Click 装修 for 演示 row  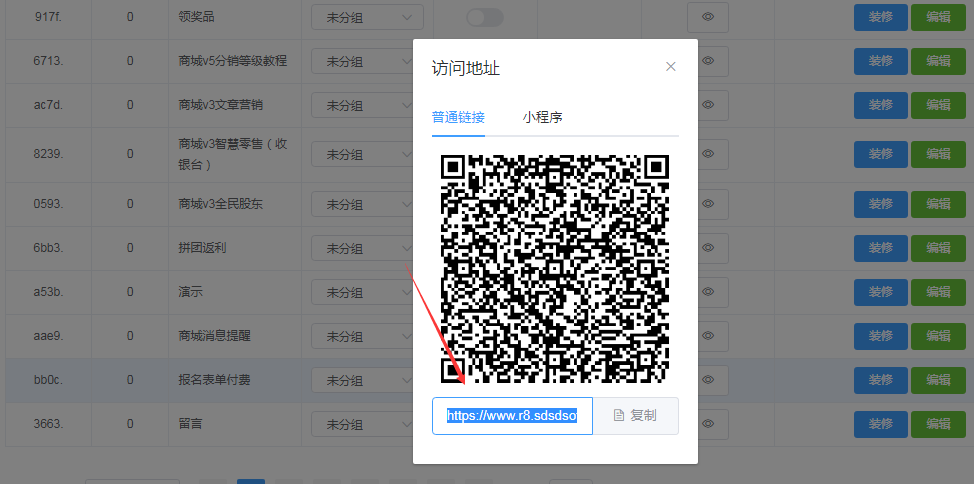[880, 292]
